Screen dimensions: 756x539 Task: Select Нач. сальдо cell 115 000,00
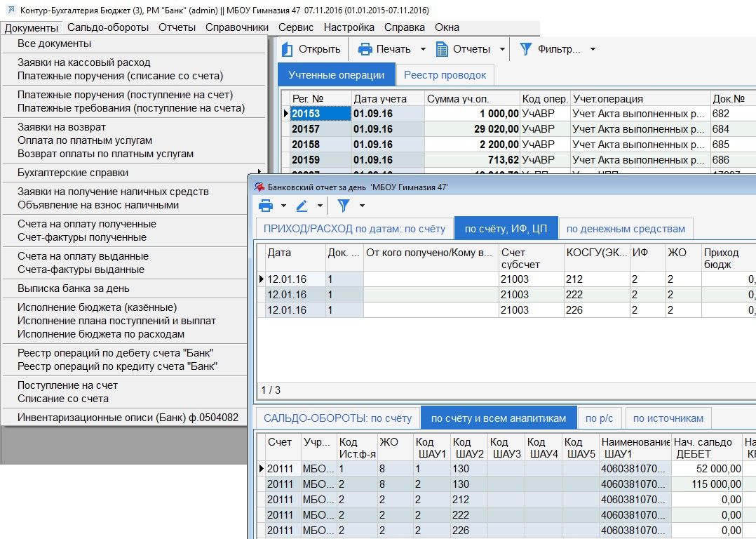707,484
